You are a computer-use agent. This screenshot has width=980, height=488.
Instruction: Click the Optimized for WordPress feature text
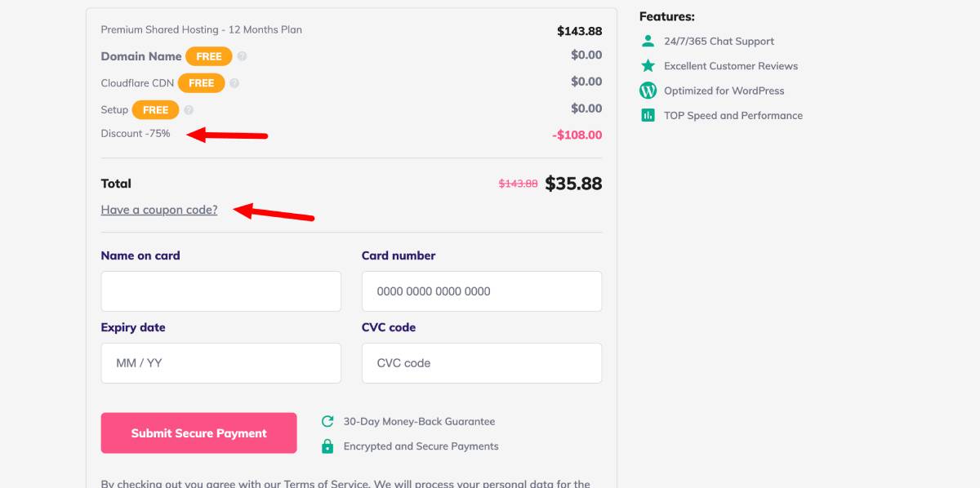pos(724,91)
